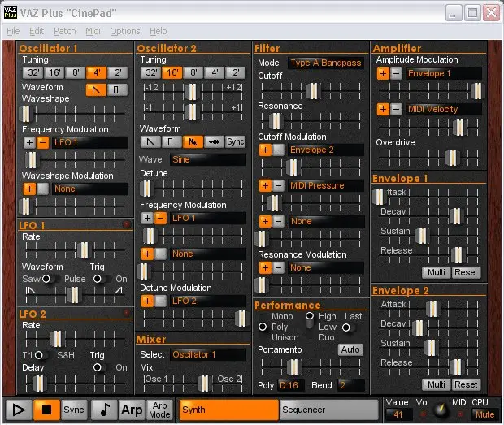
Task: Click the LFO 2 rate indicator LED
Action: (x=127, y=313)
